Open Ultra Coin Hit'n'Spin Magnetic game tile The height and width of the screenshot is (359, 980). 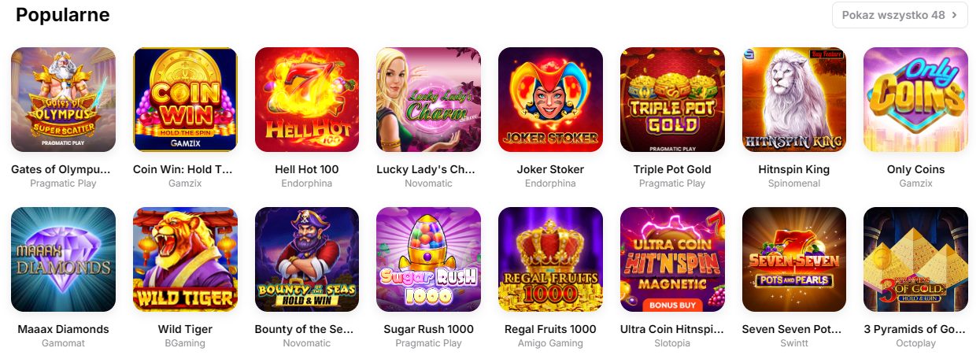(672, 259)
